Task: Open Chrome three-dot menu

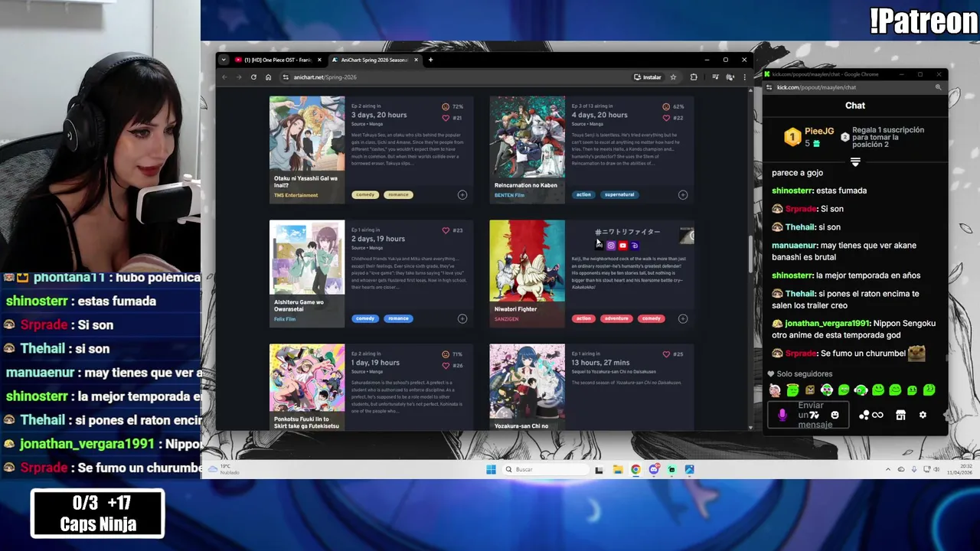Action: [744, 77]
